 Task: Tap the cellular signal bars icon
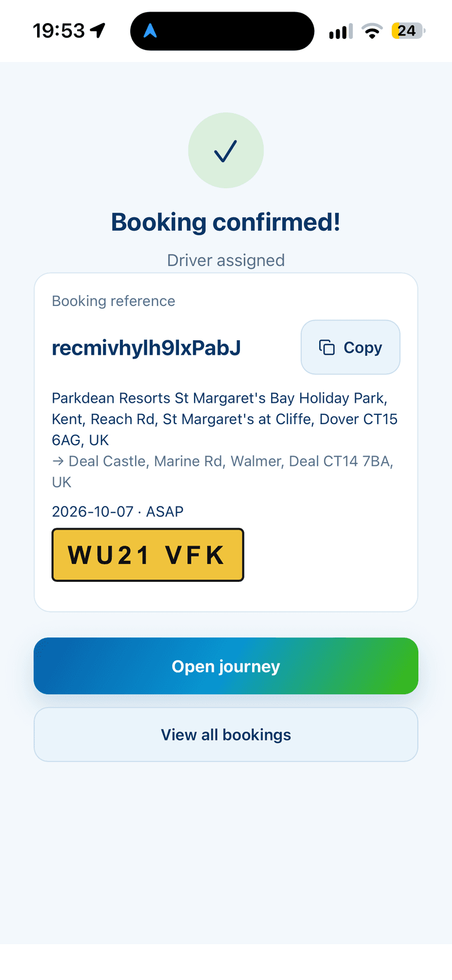341,31
